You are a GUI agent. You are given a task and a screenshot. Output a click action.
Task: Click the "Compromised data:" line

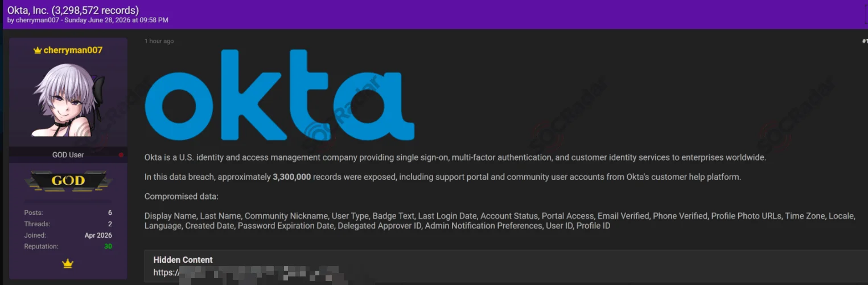(x=182, y=197)
